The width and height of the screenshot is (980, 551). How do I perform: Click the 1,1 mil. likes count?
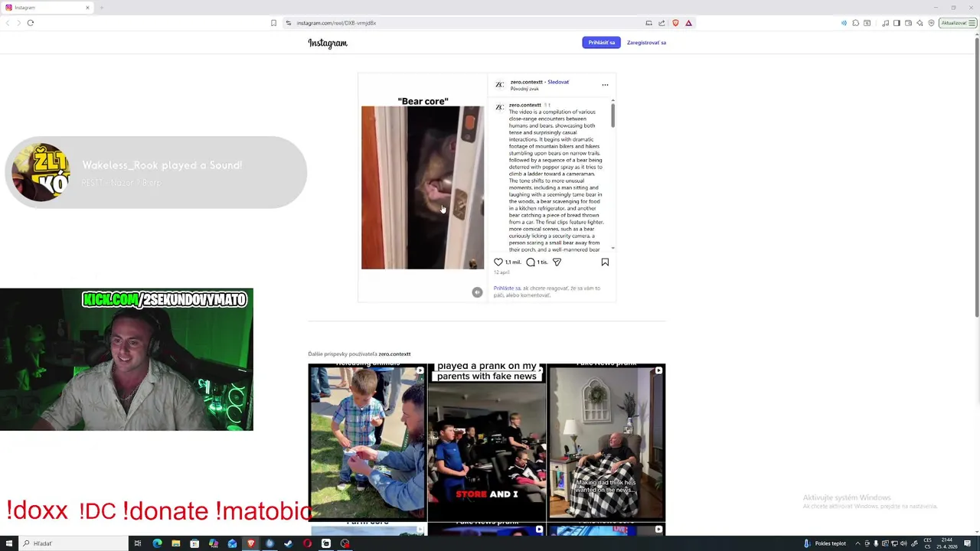513,262
